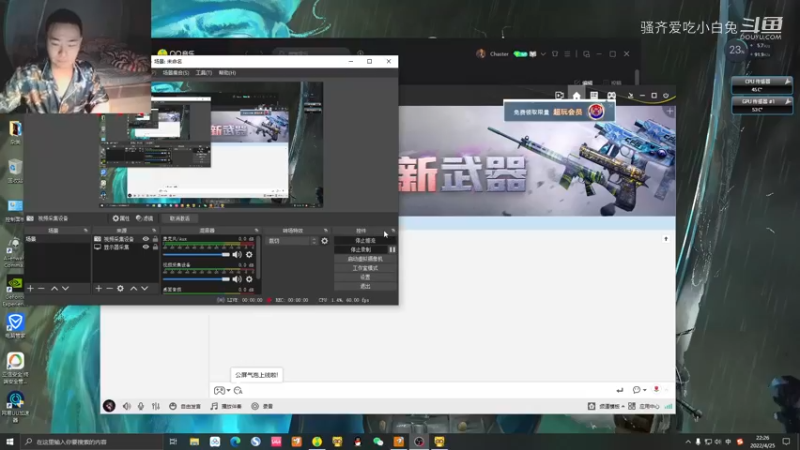Viewport: 800px width, 450px height.
Task: Open the transition properties gear icon
Action: [x=324, y=241]
